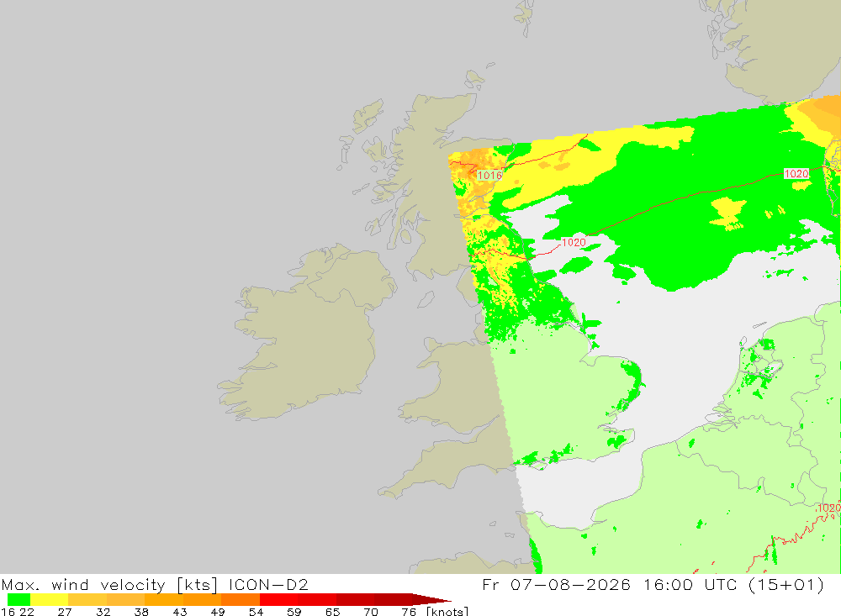
Task: Click the 32–38 knots legend swatch
Action: coord(125,599)
